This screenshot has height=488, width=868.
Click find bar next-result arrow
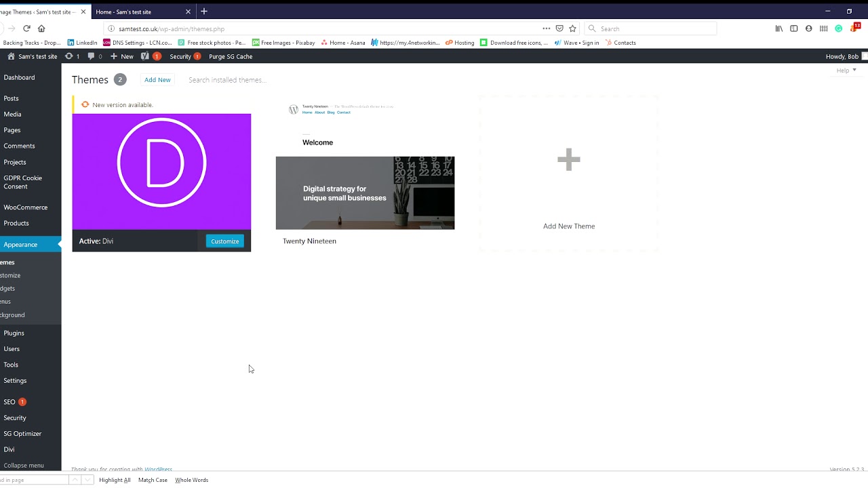(x=87, y=480)
